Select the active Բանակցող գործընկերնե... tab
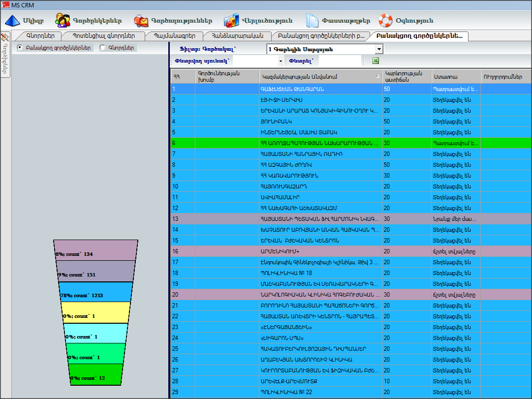The height and width of the screenshot is (399, 532). pyautogui.click(x=419, y=36)
